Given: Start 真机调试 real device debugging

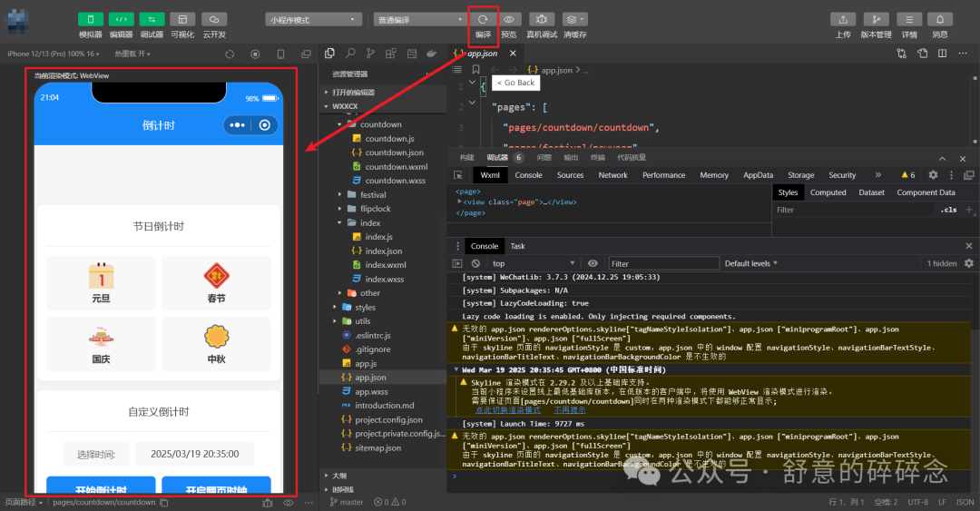Looking at the screenshot, I should (x=541, y=19).
